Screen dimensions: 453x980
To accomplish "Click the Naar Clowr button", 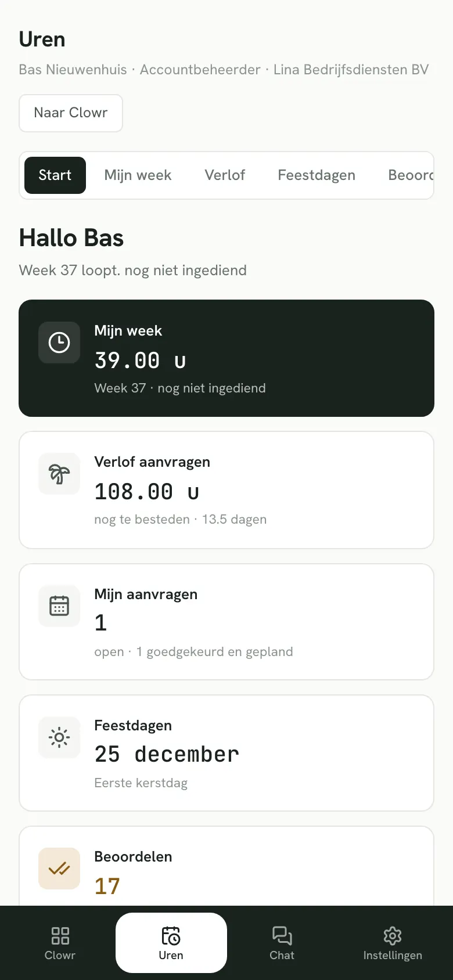I will click(x=71, y=113).
